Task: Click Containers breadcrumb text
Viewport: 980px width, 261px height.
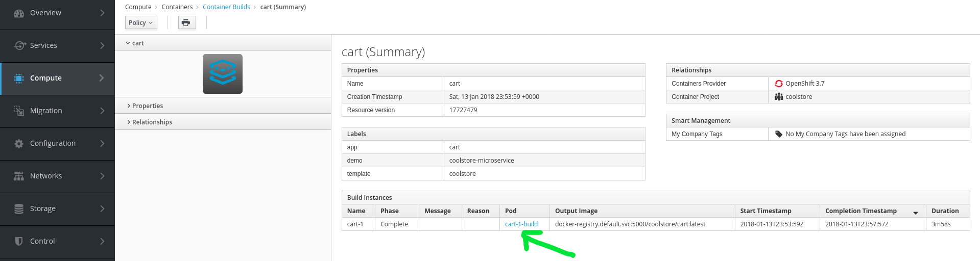Action: tap(177, 7)
